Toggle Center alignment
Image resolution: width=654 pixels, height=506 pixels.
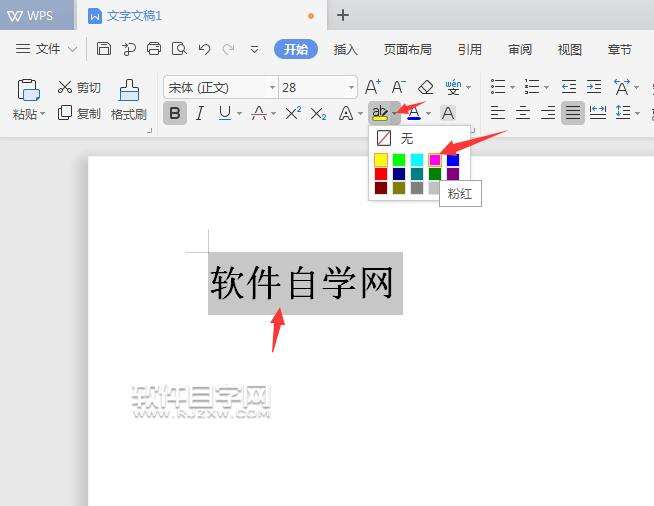(x=523, y=113)
